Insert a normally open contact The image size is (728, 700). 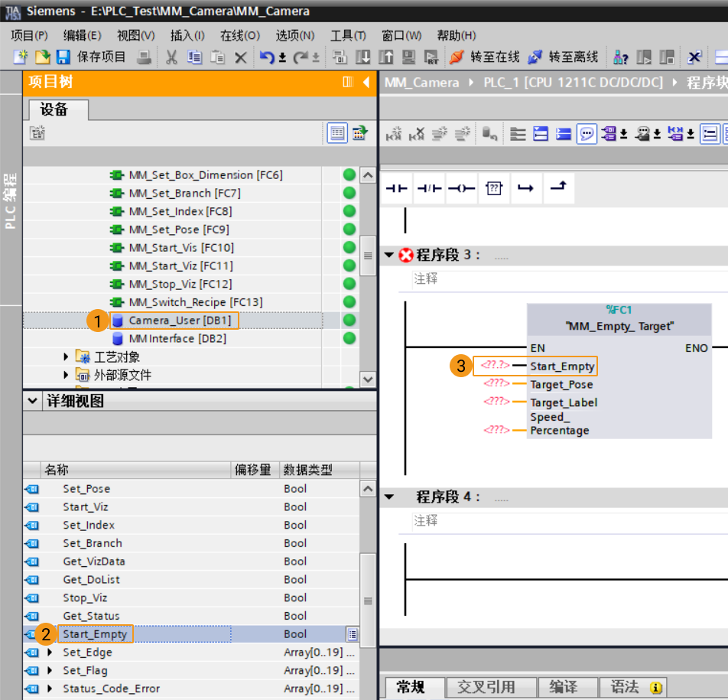pyautogui.click(x=396, y=188)
